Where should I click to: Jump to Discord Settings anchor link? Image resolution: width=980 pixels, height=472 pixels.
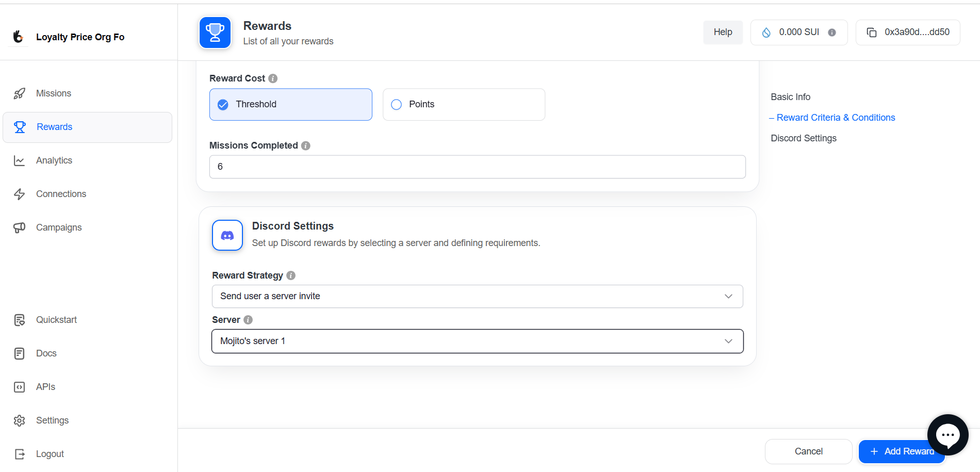click(804, 138)
